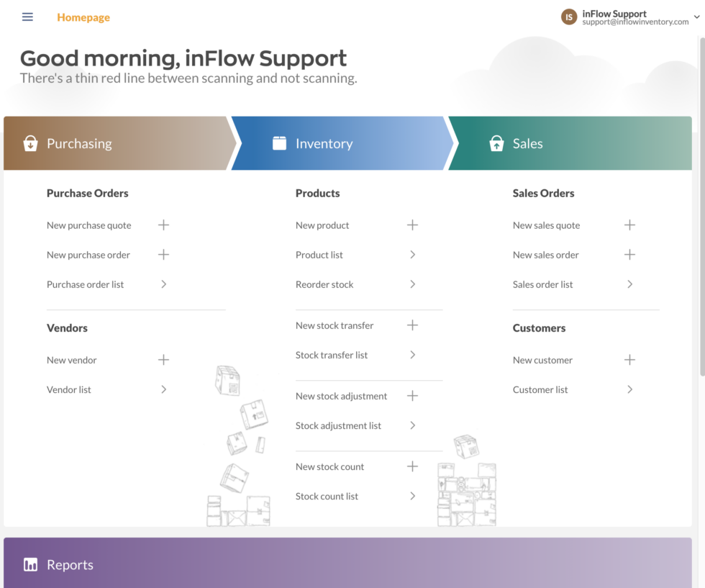This screenshot has height=588, width=705.
Task: Click the Purchasing section bag icon
Action: point(30,143)
